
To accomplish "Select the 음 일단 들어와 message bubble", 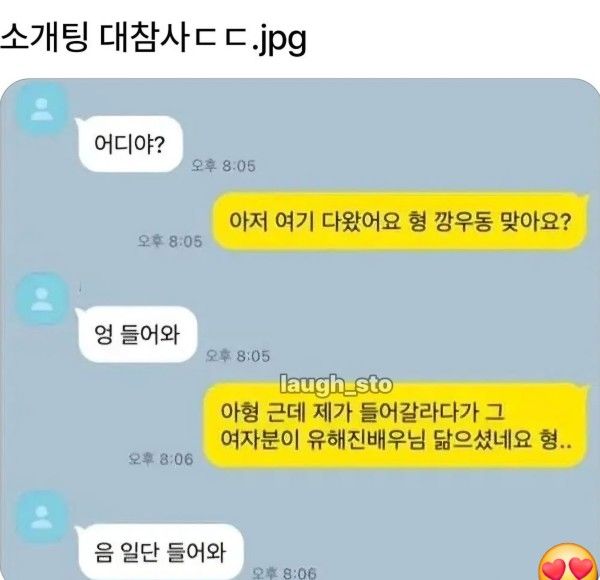I will click(x=160, y=552).
